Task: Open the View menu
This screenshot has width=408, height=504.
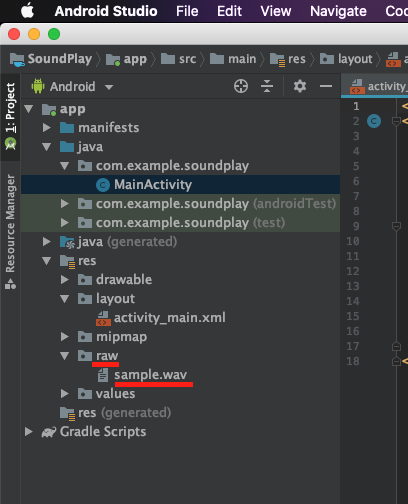Action: [276, 11]
